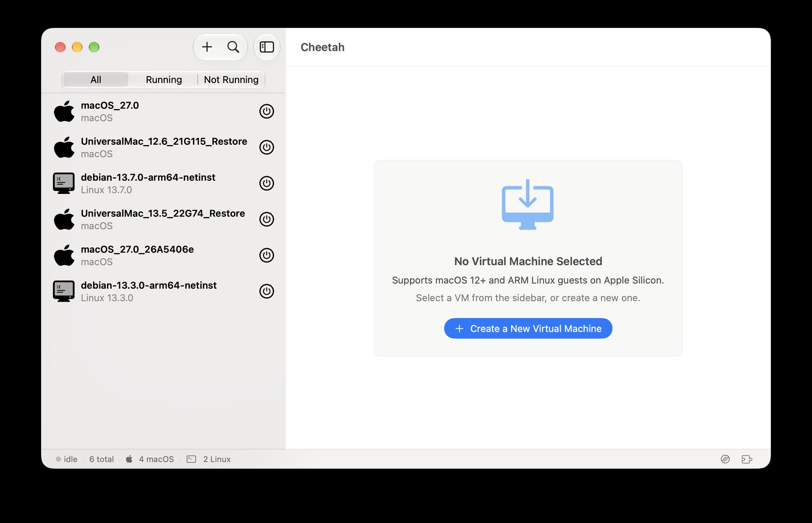The image size is (812, 523).
Task: Click the '4 macOS' count in status bar
Action: 156,459
